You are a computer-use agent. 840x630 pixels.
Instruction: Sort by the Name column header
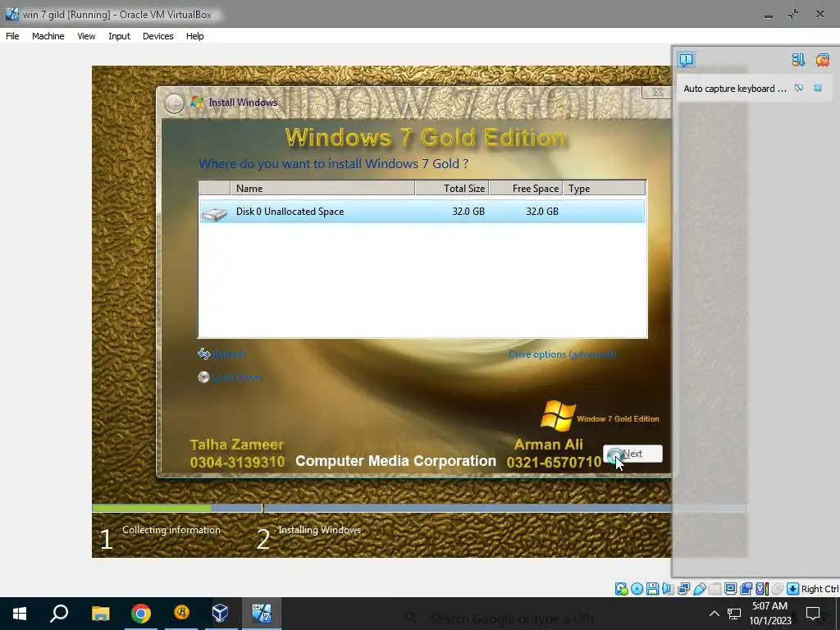(322, 188)
